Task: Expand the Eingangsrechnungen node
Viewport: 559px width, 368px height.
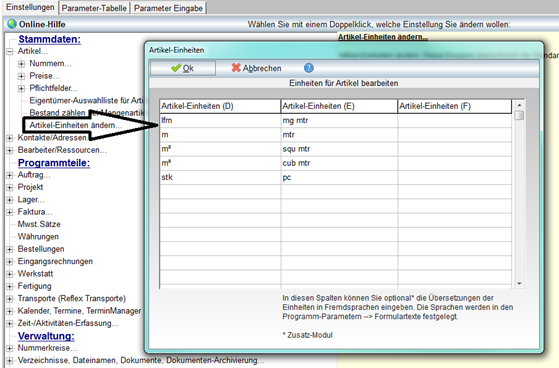Action: click(10, 262)
